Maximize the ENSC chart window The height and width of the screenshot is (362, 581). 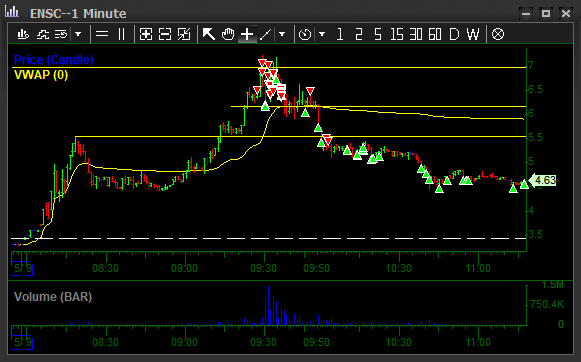point(546,14)
